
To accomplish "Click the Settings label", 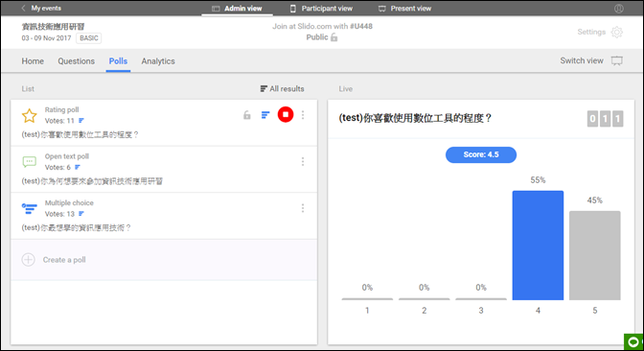I will click(591, 32).
